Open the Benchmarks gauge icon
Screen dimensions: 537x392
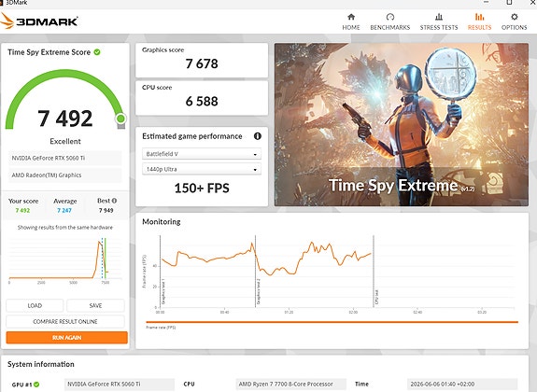click(390, 17)
